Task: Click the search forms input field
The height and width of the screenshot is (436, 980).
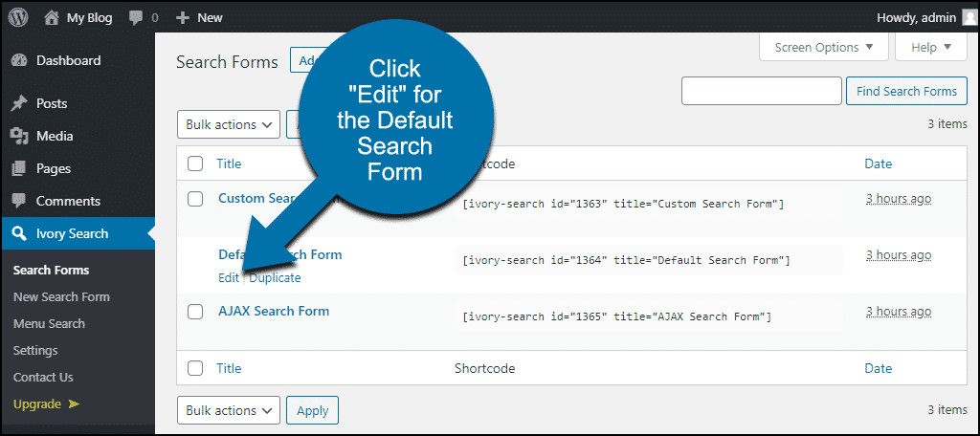Action: point(761,91)
